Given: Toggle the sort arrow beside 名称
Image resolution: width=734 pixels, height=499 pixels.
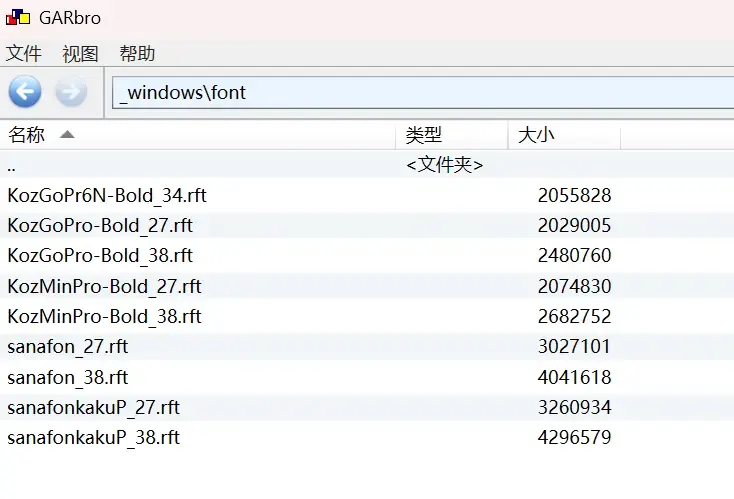Looking at the screenshot, I should click(67, 135).
